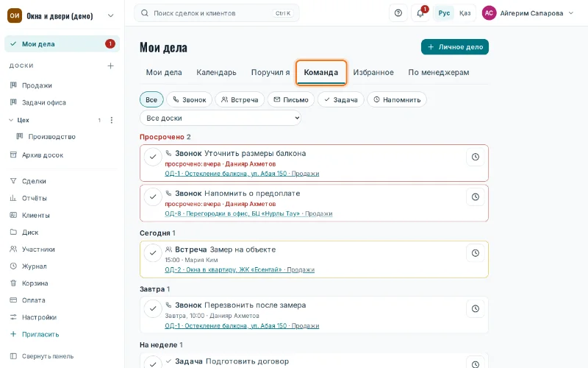
Task: Snooze Перезвонить после замера with clock icon
Action: pos(475,308)
